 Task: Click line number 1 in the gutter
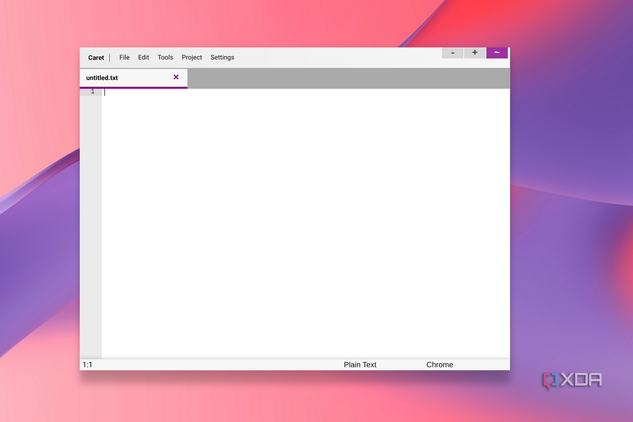pyautogui.click(x=92, y=92)
